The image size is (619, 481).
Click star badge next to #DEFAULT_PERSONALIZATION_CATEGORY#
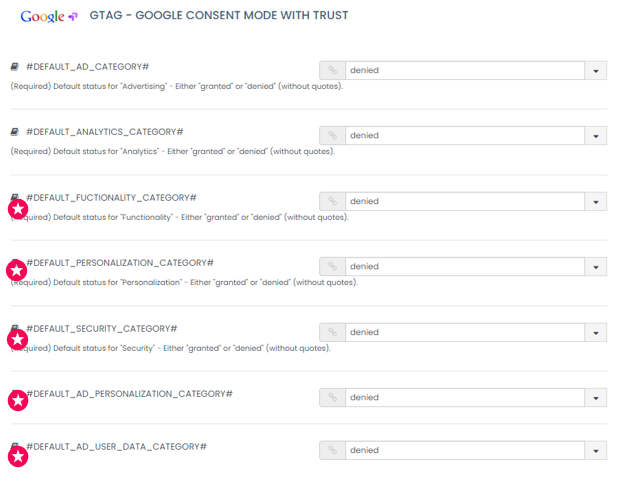click(17, 270)
